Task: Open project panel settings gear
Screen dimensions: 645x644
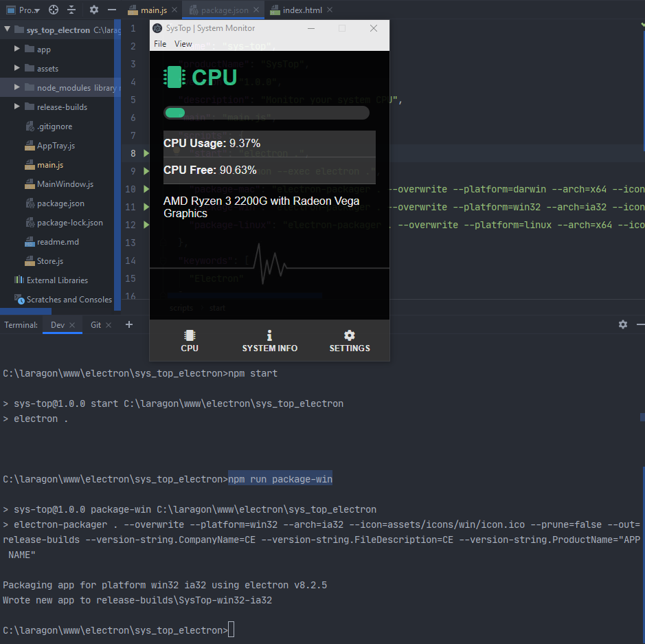Action: pyautogui.click(x=94, y=10)
